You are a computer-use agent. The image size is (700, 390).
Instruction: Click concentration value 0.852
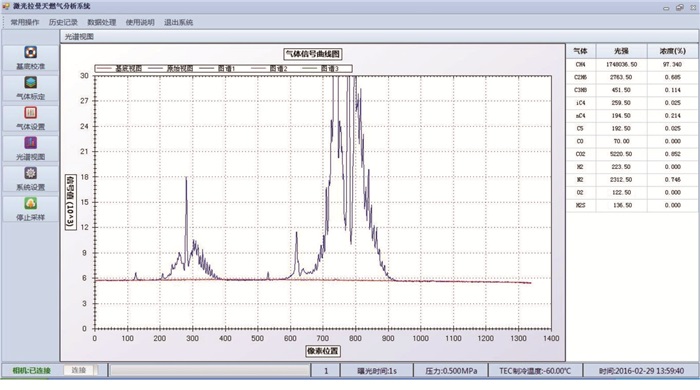click(x=672, y=154)
